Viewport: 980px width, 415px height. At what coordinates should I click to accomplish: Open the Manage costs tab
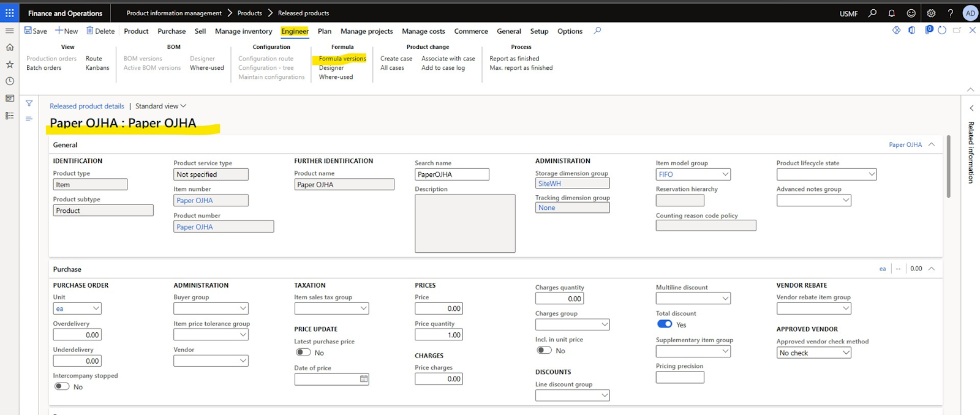(423, 31)
